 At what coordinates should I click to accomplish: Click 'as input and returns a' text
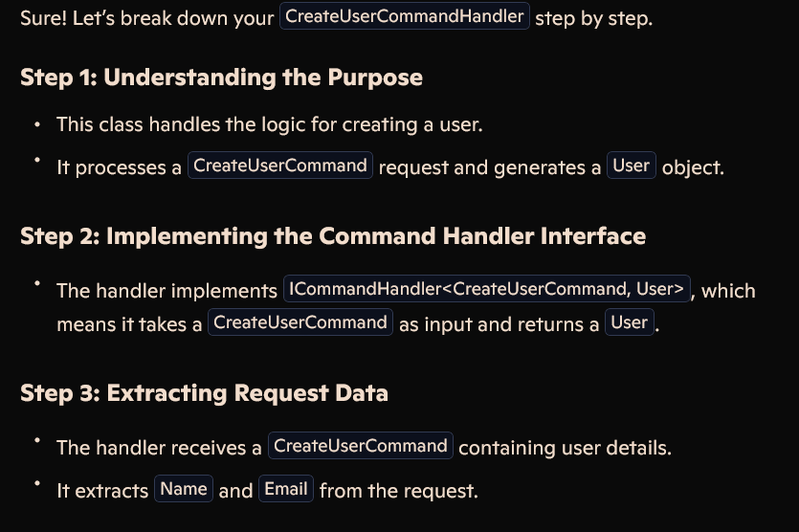499,324
